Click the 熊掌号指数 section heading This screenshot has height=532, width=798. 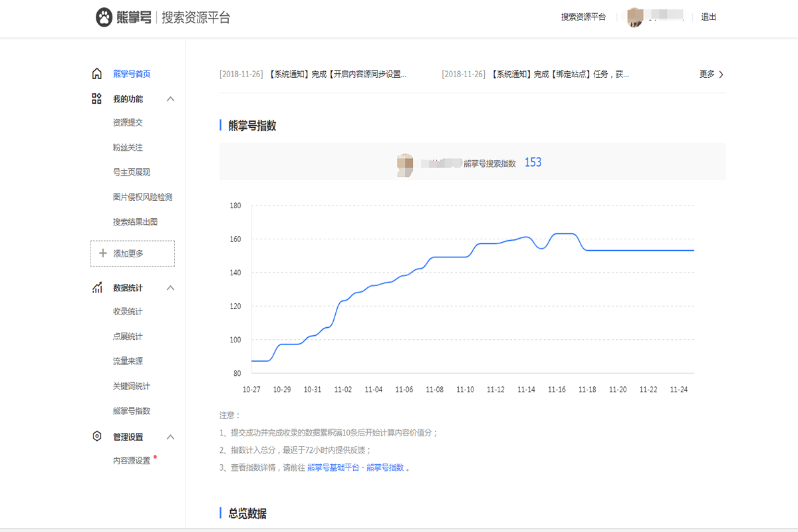pos(252,126)
